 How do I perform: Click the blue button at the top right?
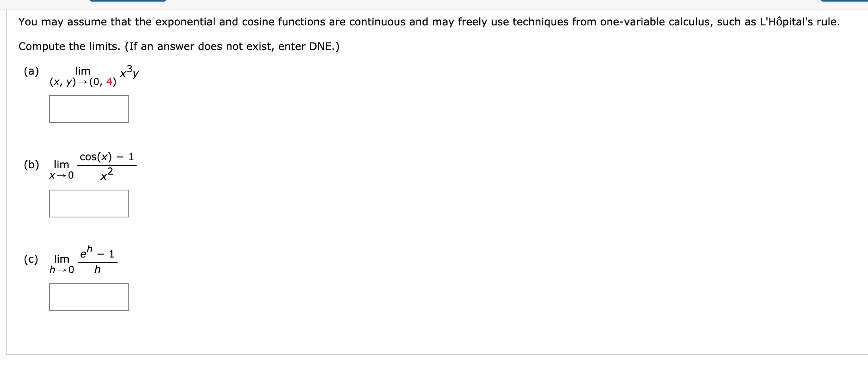tap(845, 1)
